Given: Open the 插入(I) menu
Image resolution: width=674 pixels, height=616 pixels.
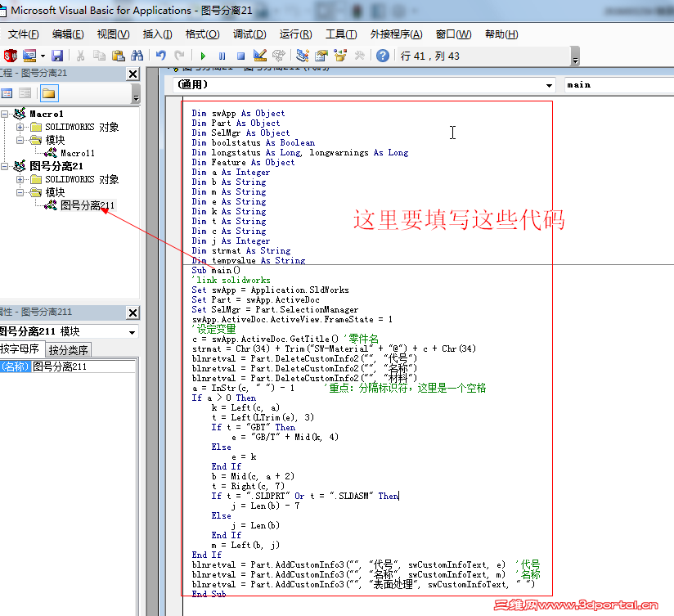Looking at the screenshot, I should click(157, 34).
